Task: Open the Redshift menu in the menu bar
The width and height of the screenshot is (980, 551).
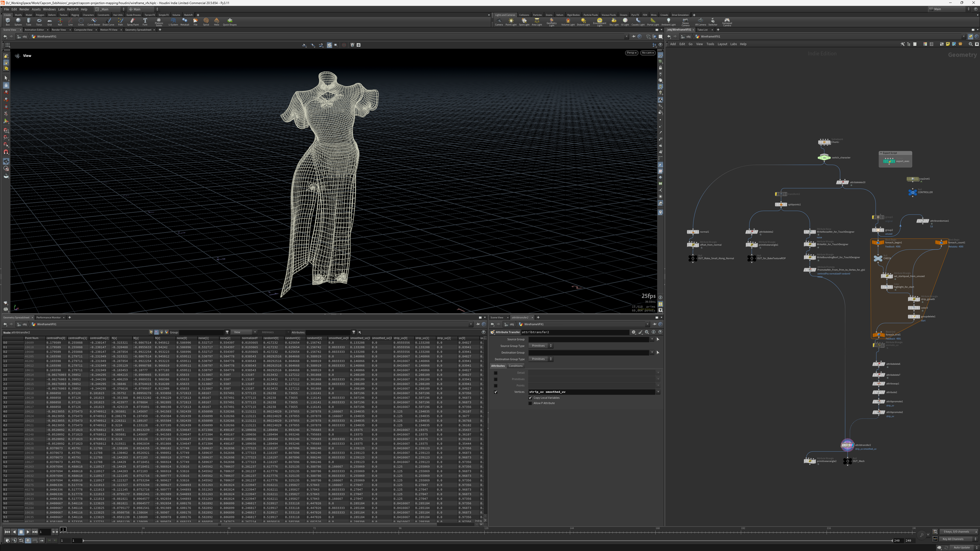Action: 72,9
